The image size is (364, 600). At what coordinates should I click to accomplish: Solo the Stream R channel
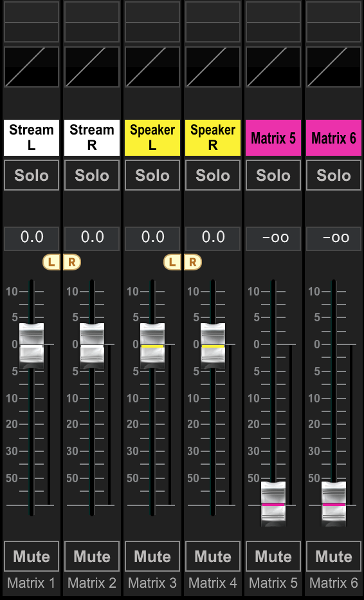[92, 175]
